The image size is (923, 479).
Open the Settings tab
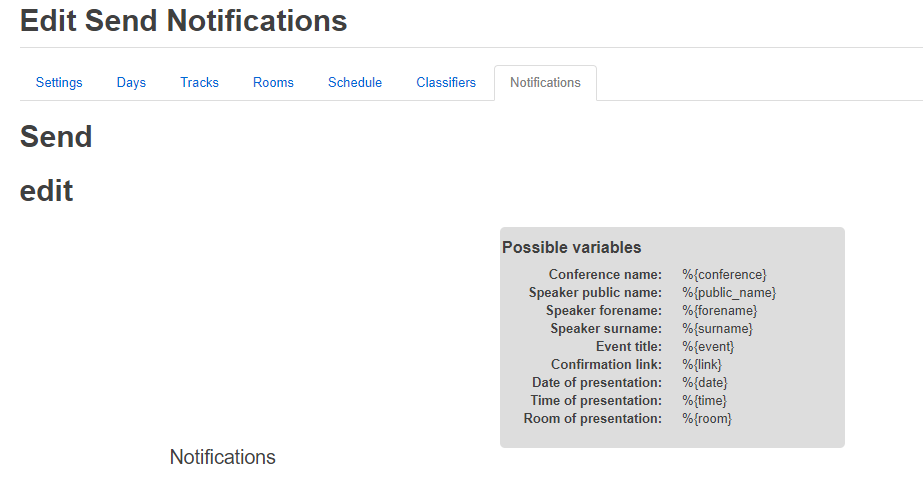coord(59,83)
